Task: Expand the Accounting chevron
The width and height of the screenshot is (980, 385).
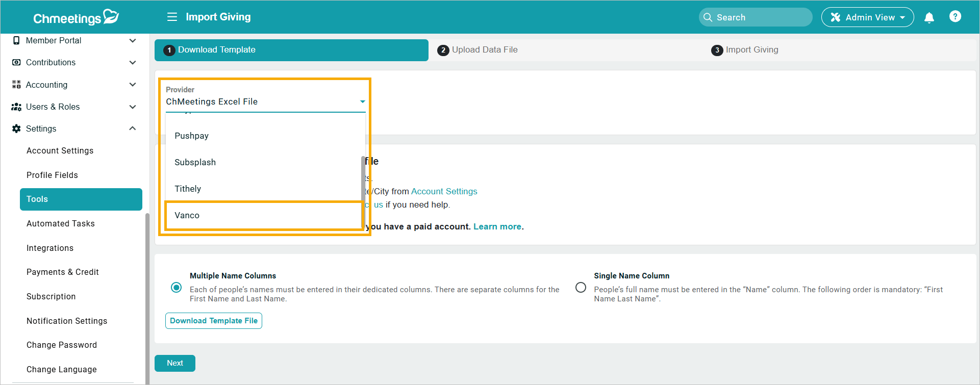Action: point(133,85)
